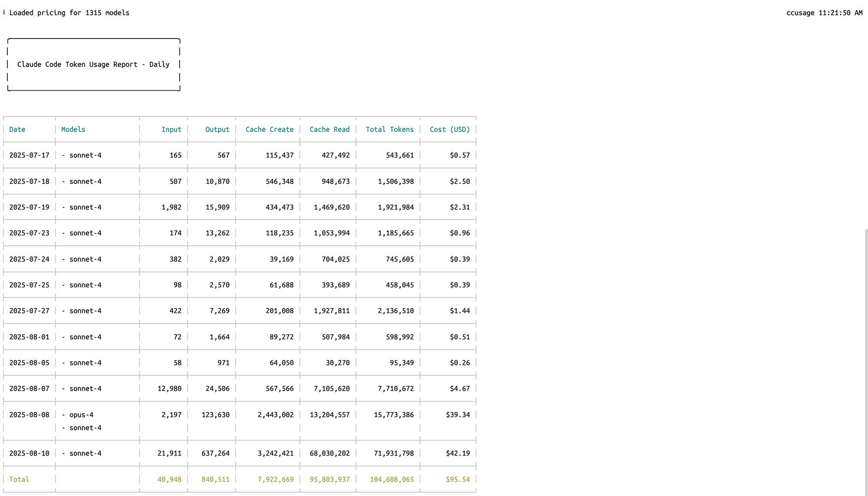The width and height of the screenshot is (868, 496).
Task: Click the cache create value '39,169'
Action: click(282, 259)
